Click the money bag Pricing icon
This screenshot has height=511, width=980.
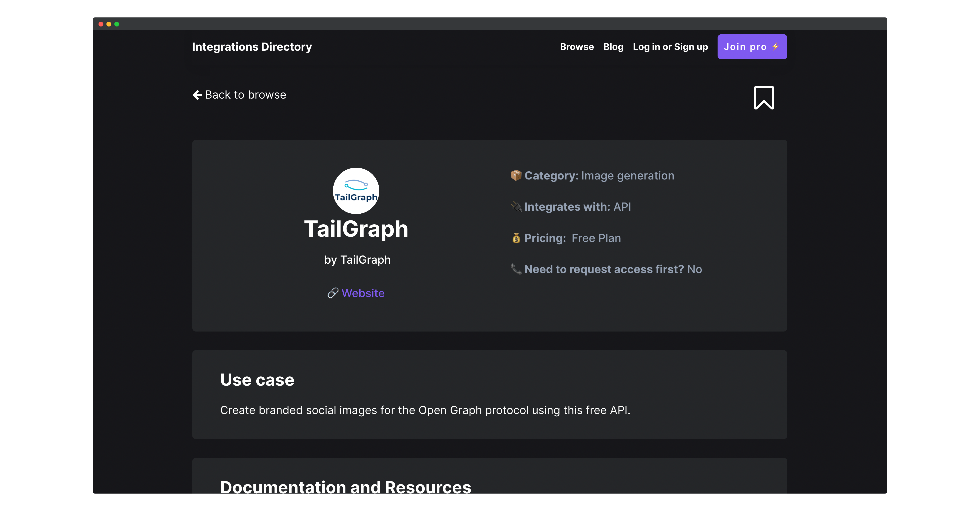516,238
